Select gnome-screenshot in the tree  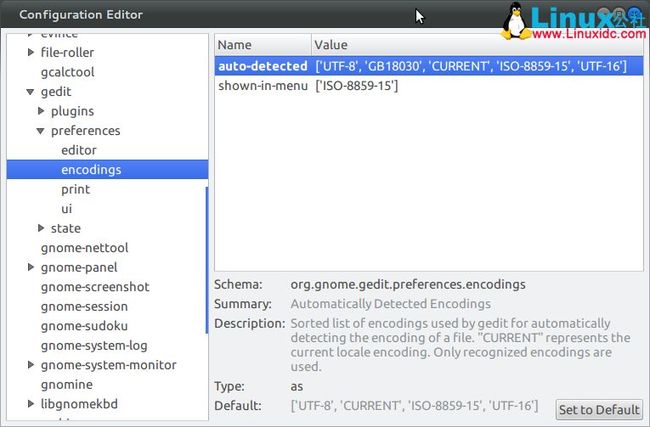click(x=95, y=287)
